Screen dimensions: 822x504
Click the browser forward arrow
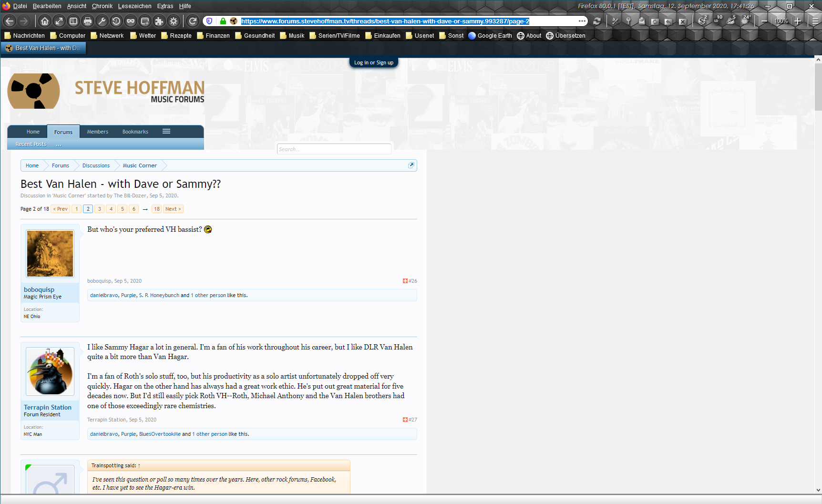(x=24, y=21)
